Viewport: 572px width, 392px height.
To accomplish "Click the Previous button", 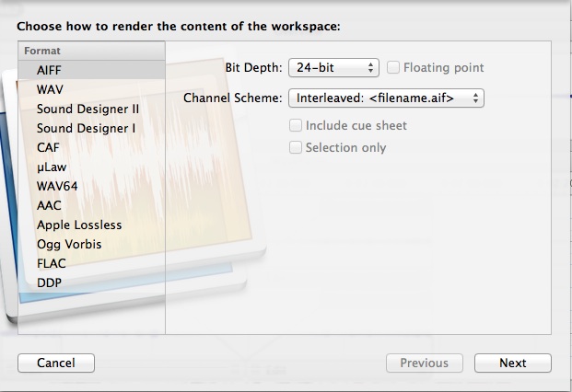I will [x=424, y=363].
